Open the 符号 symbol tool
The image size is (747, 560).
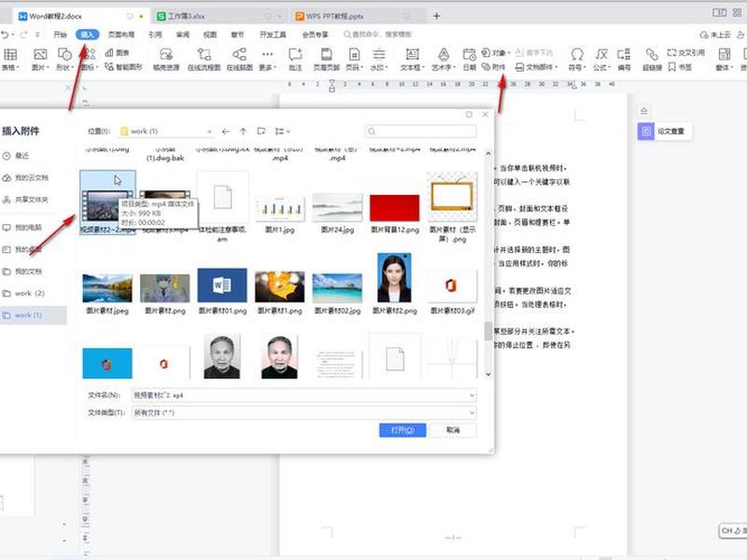click(577, 59)
